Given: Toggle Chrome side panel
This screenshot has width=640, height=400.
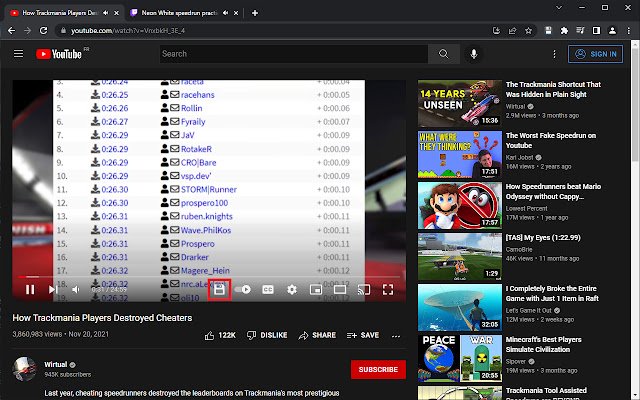Looking at the screenshot, I should (596, 31).
